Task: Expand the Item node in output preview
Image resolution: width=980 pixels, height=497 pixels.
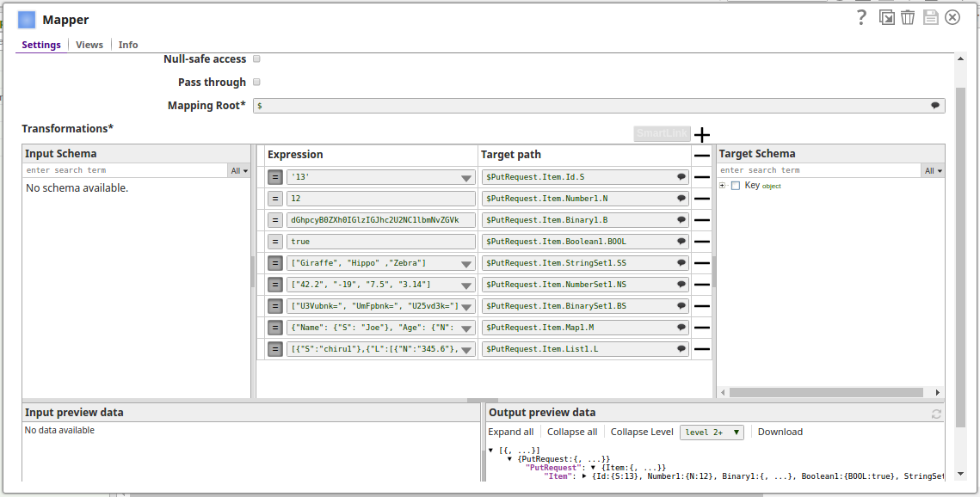Action: click(584, 476)
